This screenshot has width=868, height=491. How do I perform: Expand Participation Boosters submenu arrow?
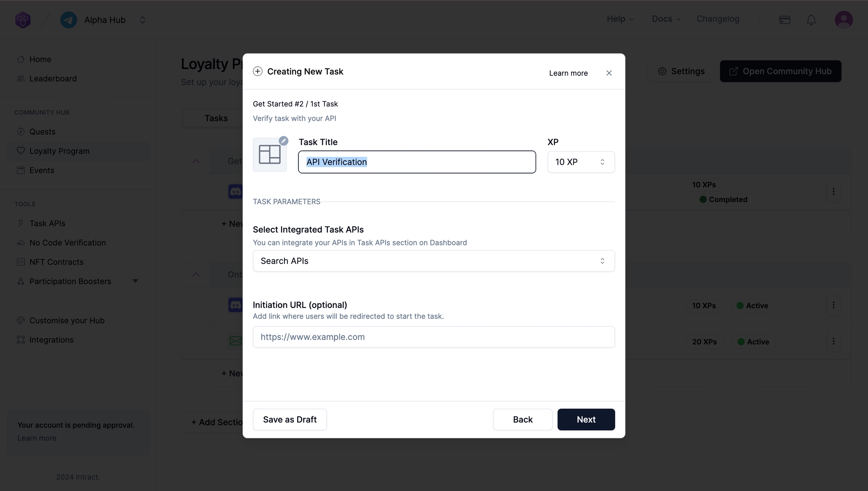tap(135, 281)
